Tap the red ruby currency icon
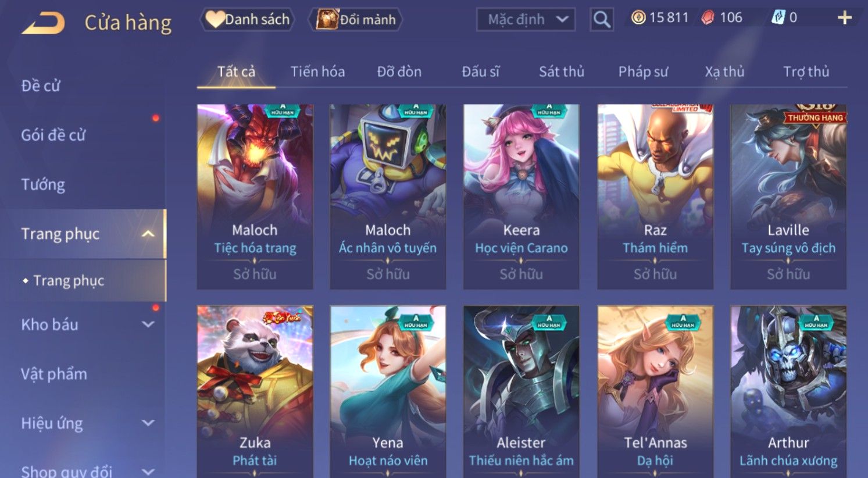Screen dimensions: 868x478 point(708,18)
